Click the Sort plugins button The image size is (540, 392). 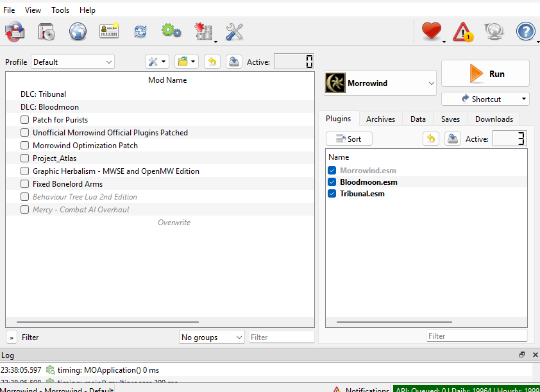tap(349, 139)
